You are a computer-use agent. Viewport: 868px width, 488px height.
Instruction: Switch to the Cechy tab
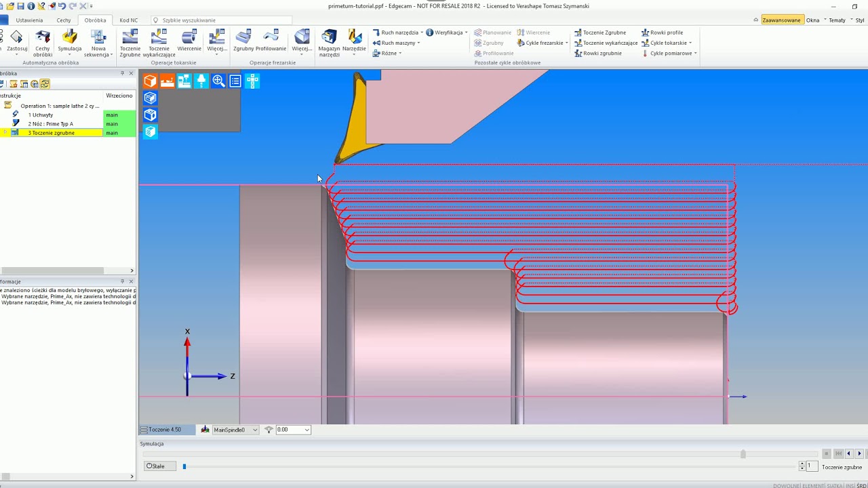pyautogui.click(x=64, y=20)
